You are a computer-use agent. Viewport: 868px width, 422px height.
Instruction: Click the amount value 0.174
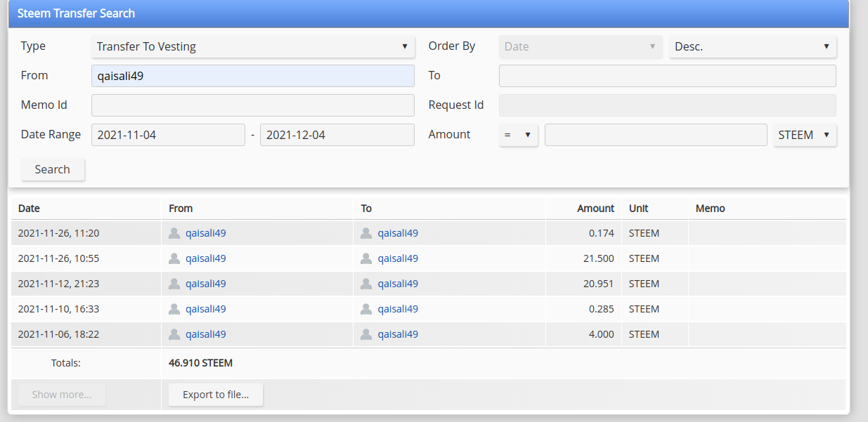coord(602,233)
